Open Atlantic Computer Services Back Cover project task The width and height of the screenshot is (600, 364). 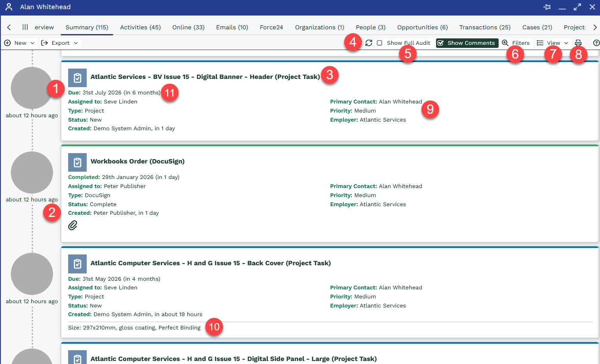(210, 263)
